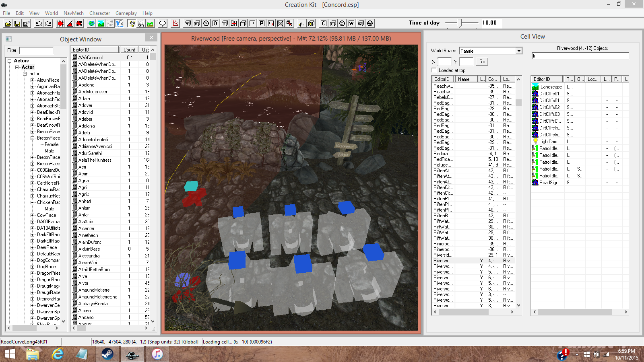The image size is (644, 362).
Task: Click the circled C toolbar icon
Action: pos(342,23)
